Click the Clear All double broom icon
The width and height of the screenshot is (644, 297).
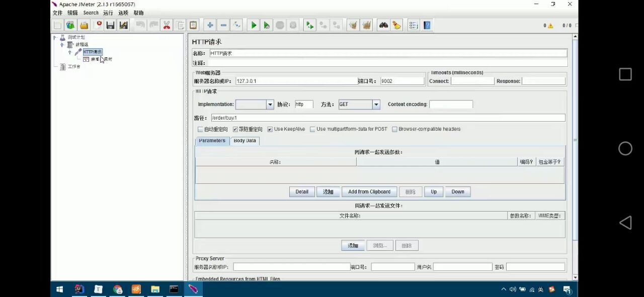pos(366,25)
